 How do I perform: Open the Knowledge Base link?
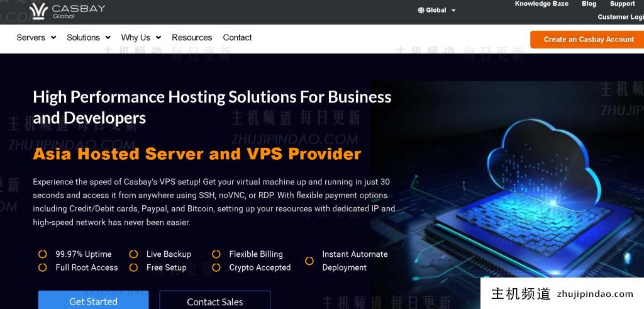pyautogui.click(x=541, y=4)
